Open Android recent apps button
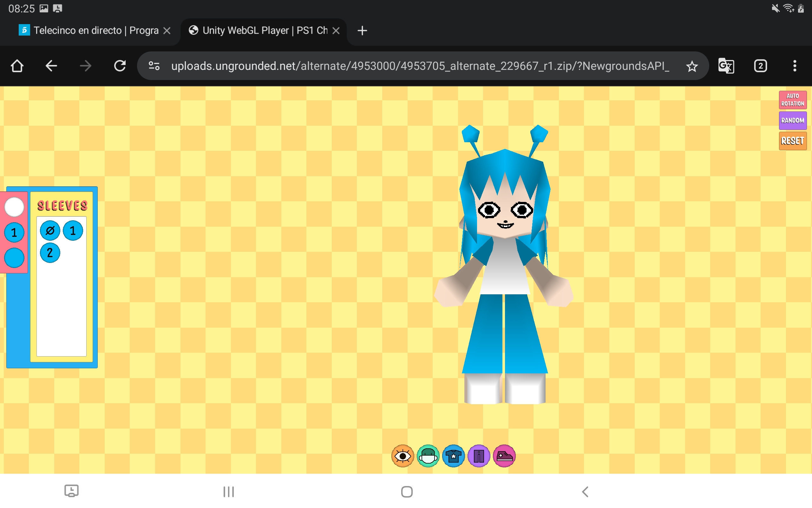 click(x=228, y=491)
